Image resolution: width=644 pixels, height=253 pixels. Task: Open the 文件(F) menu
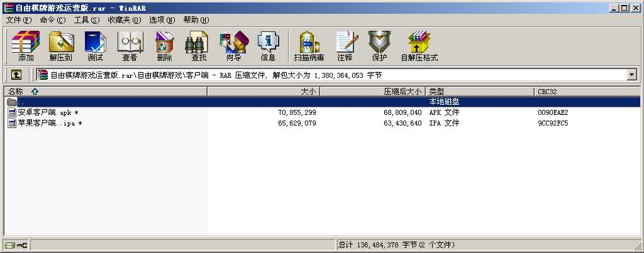point(19,20)
